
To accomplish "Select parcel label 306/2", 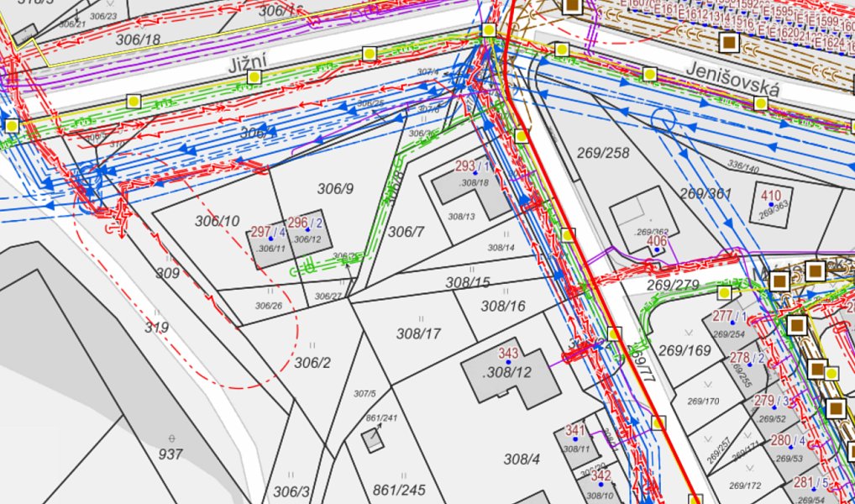I will 312,362.
